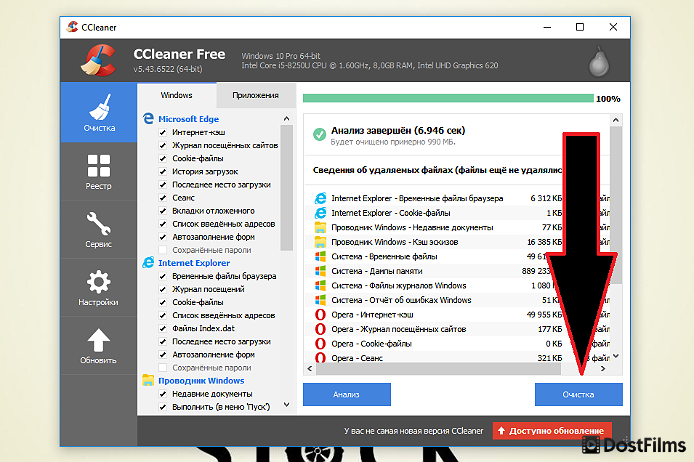Screen dimensions: 694x462
Task: Open the Реестр registry section
Action: click(x=99, y=171)
